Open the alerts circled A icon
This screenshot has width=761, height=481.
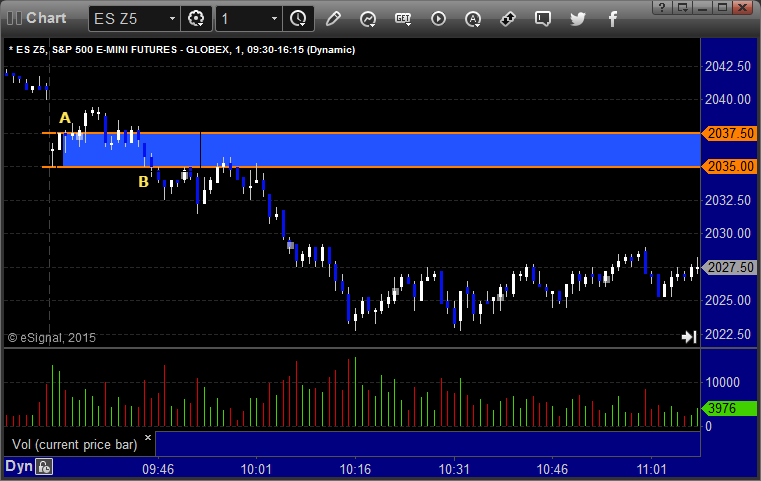tap(473, 19)
